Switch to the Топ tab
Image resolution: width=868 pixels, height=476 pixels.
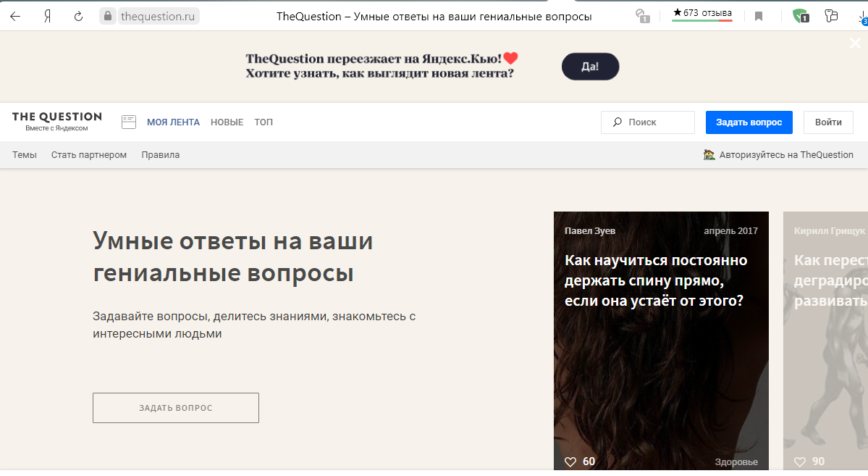(264, 122)
